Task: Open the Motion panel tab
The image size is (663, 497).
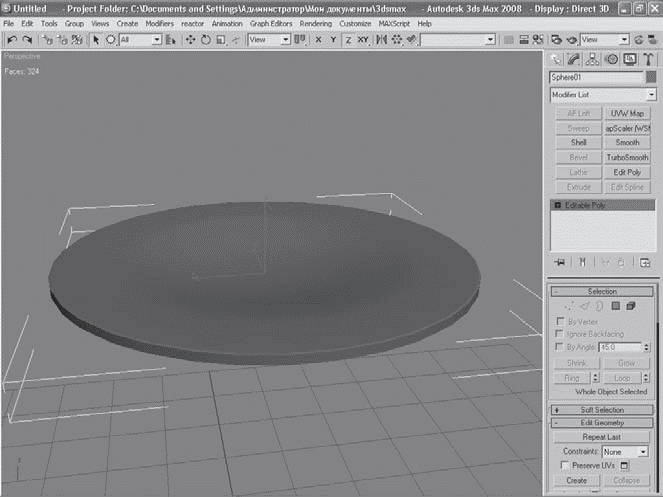Action: 612,59
